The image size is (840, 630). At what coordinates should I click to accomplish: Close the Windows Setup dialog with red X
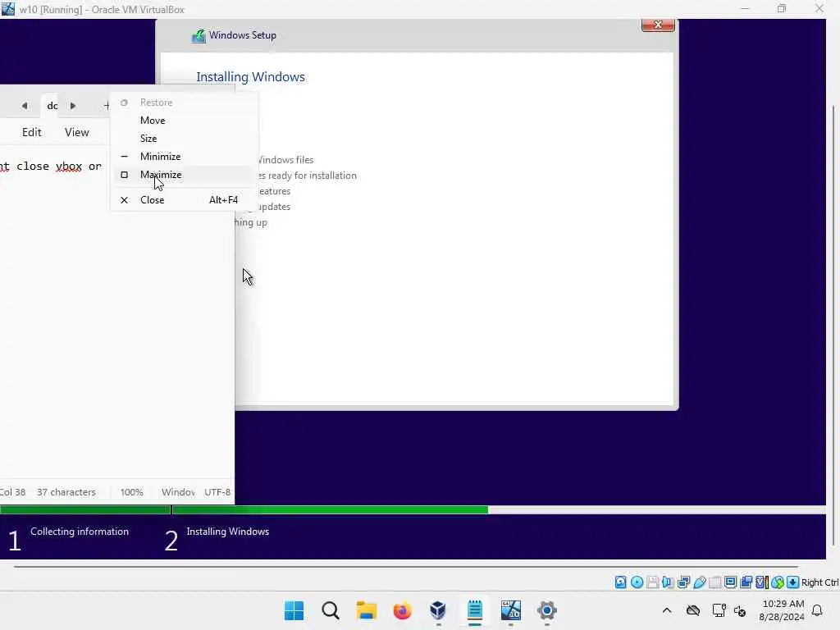(x=658, y=25)
